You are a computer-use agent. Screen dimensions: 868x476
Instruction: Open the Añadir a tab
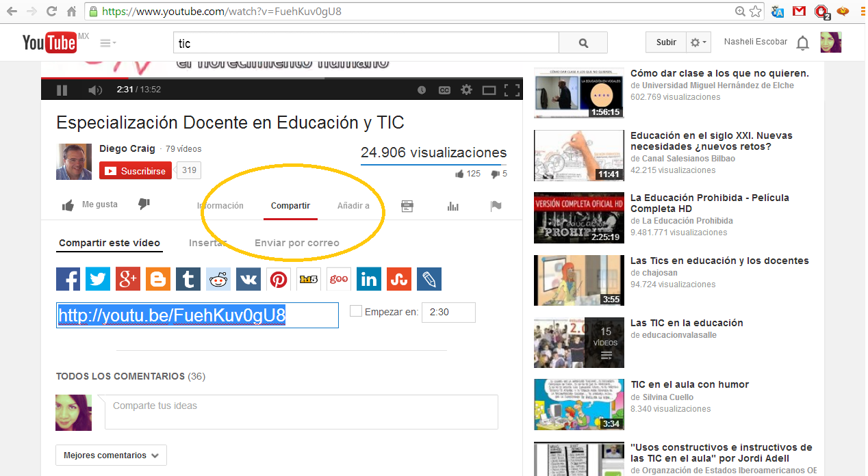click(353, 206)
